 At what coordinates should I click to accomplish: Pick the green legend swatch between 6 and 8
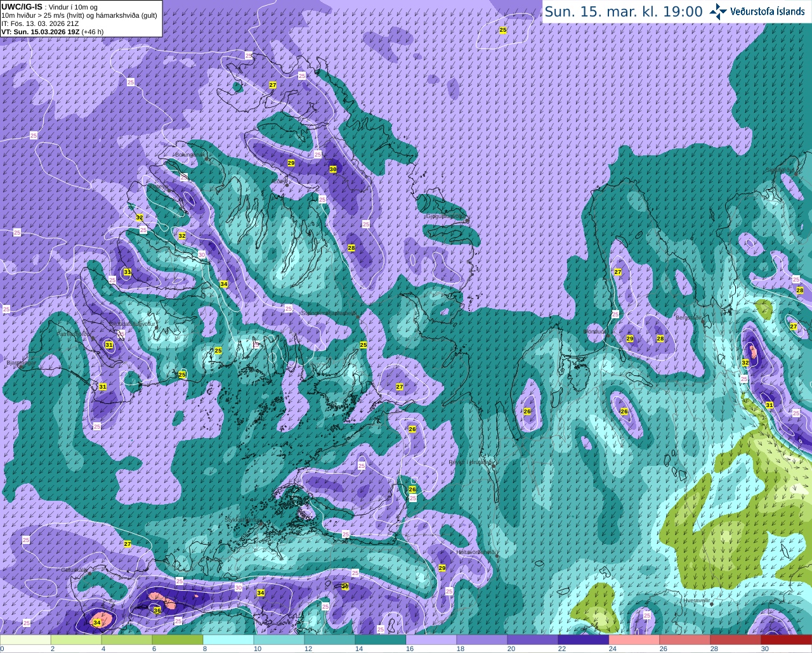[x=178, y=640]
